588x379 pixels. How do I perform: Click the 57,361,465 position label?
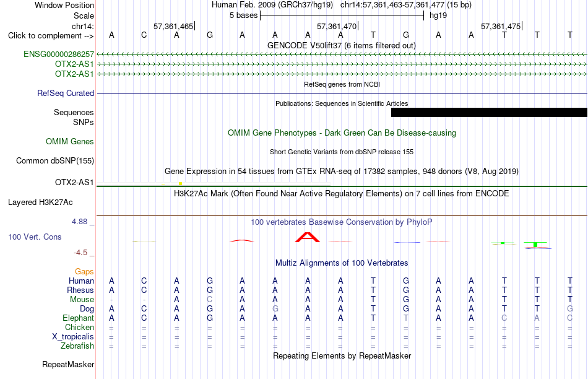pos(173,26)
